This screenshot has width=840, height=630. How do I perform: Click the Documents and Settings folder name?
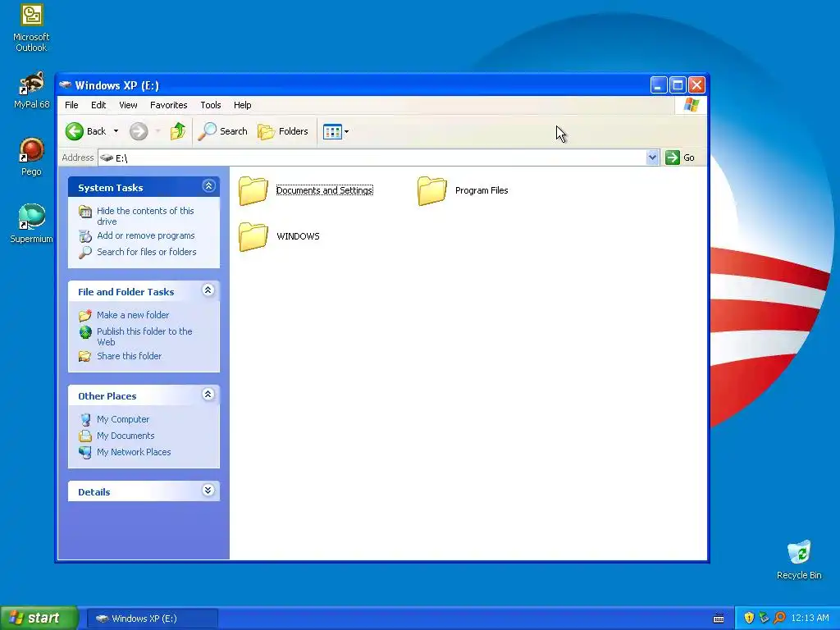[324, 190]
